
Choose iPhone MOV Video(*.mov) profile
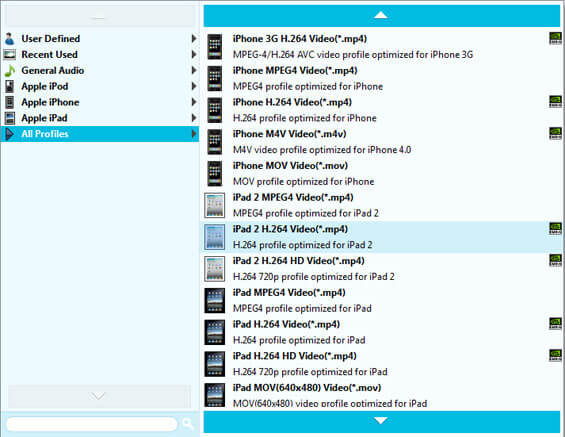click(382, 173)
